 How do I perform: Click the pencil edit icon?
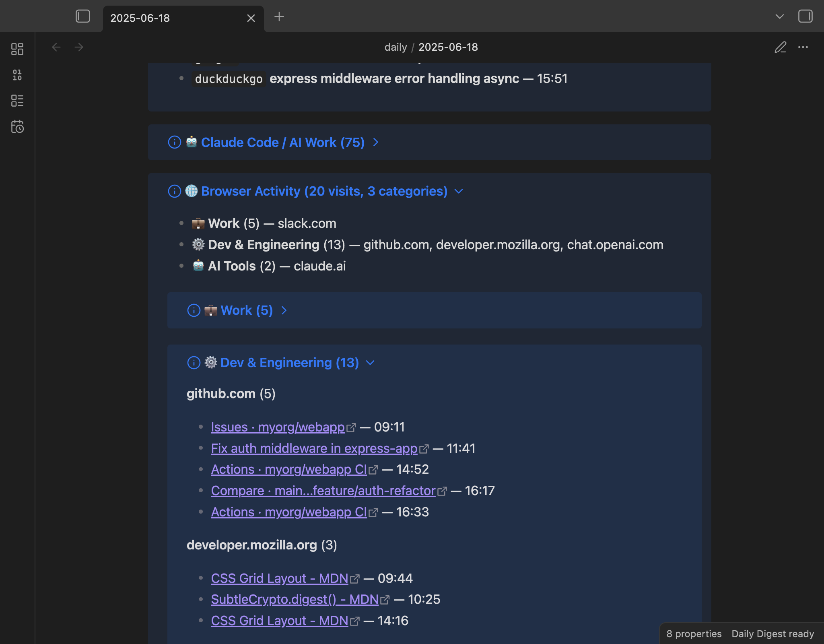(780, 47)
